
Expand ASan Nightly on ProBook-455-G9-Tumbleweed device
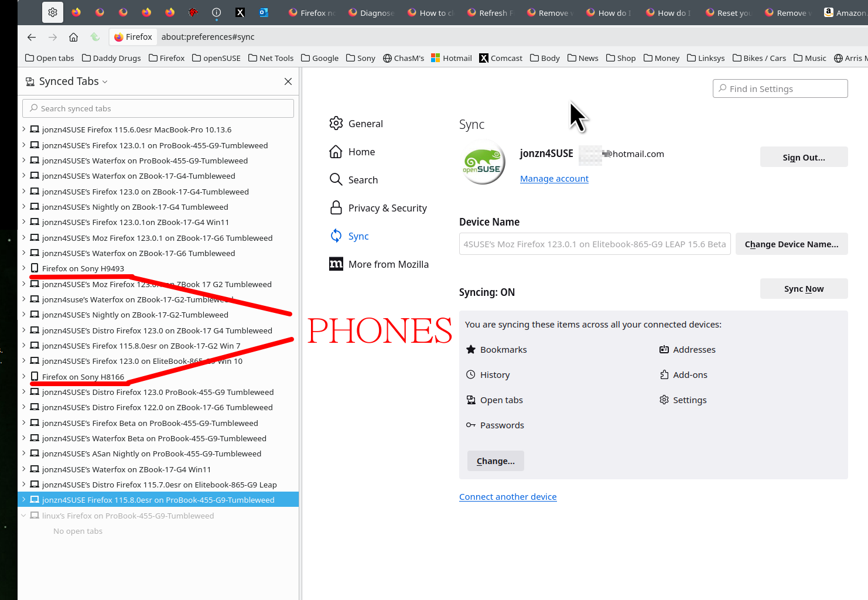pyautogui.click(x=23, y=454)
